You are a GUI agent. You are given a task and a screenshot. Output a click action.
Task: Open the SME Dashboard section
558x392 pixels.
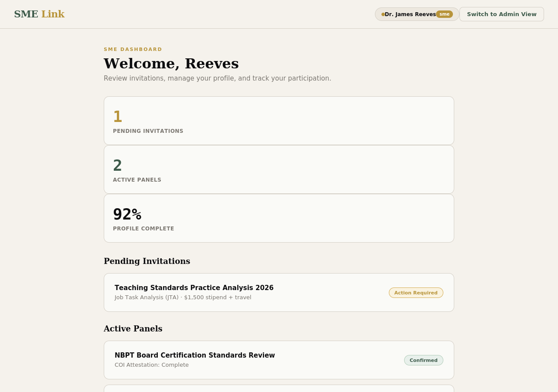coord(133,49)
